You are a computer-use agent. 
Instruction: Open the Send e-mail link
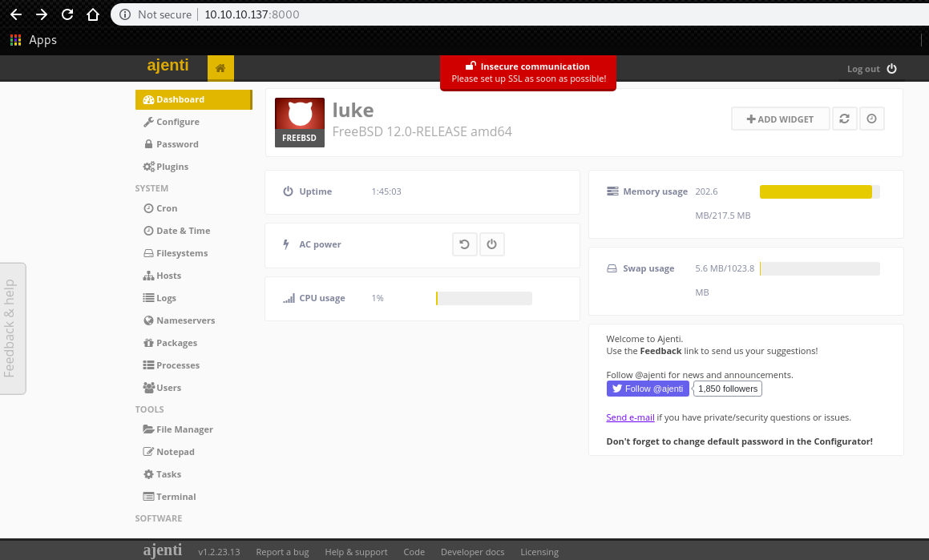[630, 417]
